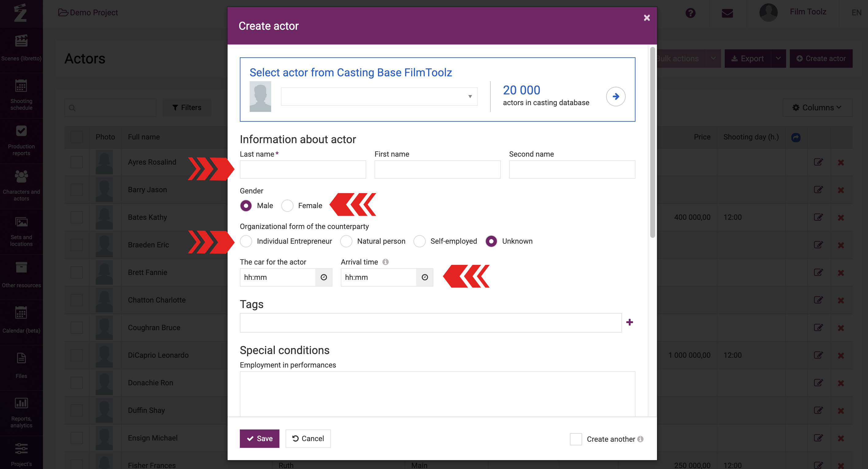Tick checkbox for Braeden Eric row
Screen dimensions: 868x469
pyautogui.click(x=76, y=245)
